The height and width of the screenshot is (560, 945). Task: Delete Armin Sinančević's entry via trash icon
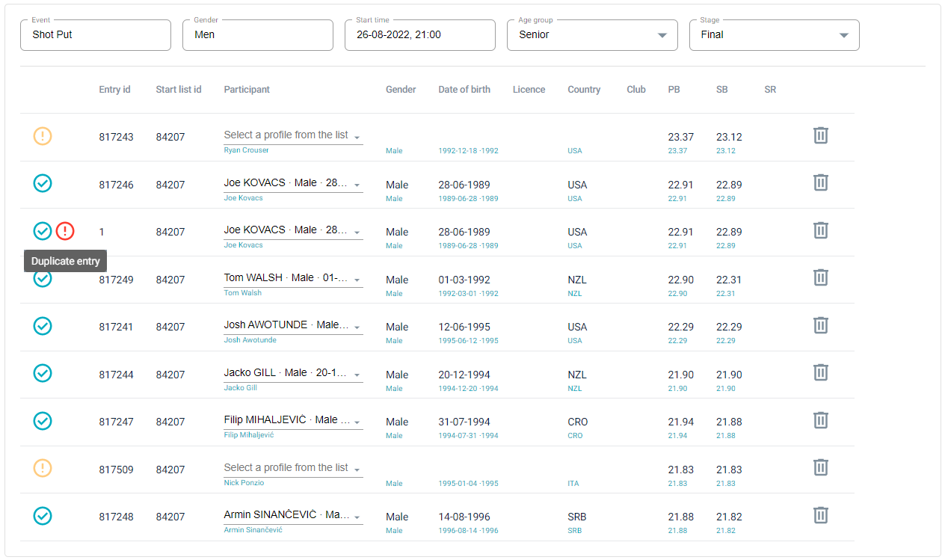(820, 515)
